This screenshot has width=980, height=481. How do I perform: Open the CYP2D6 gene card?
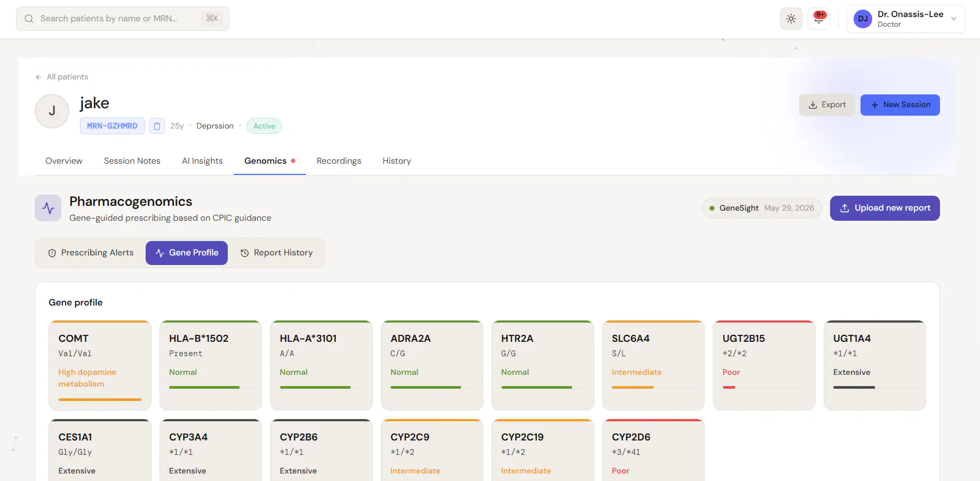pos(654,450)
